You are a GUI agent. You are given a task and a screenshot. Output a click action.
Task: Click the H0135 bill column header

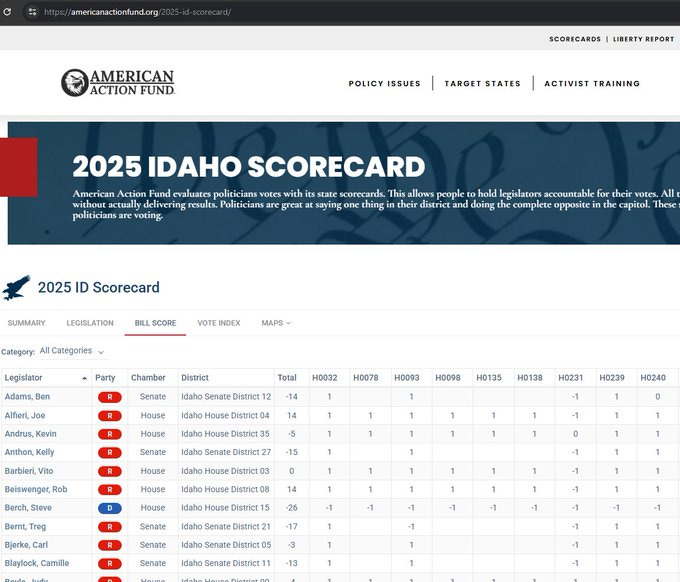[x=489, y=378]
